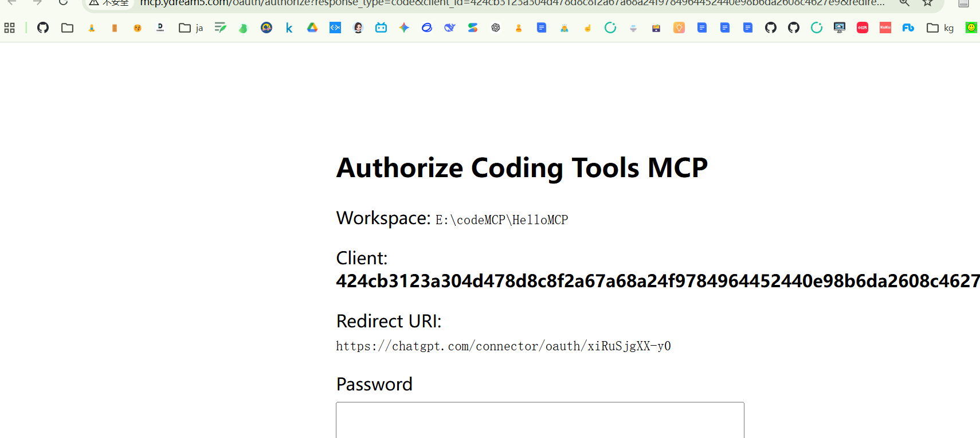This screenshot has width=980, height=438.
Task: Open the orange block icon bookmark
Action: click(115, 28)
